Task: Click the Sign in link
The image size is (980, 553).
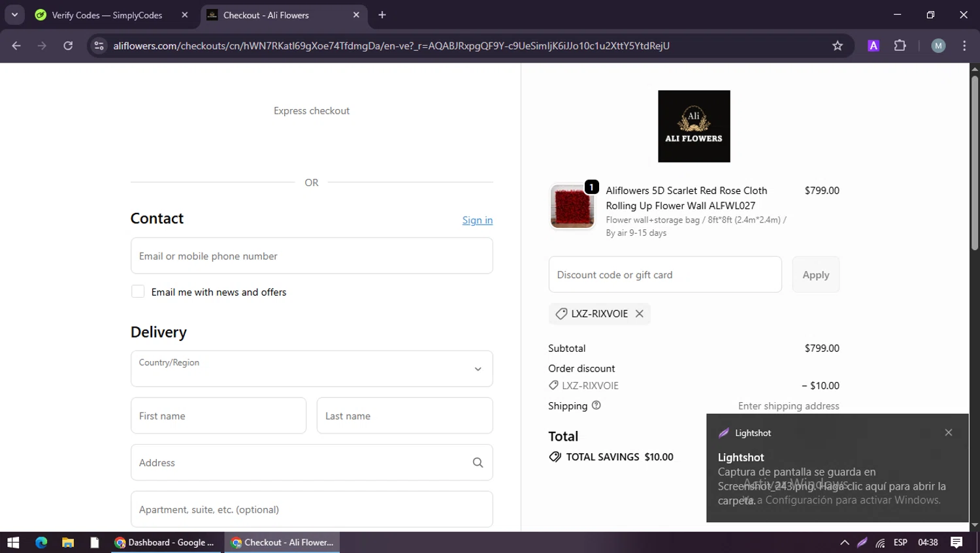Action: coord(478,220)
